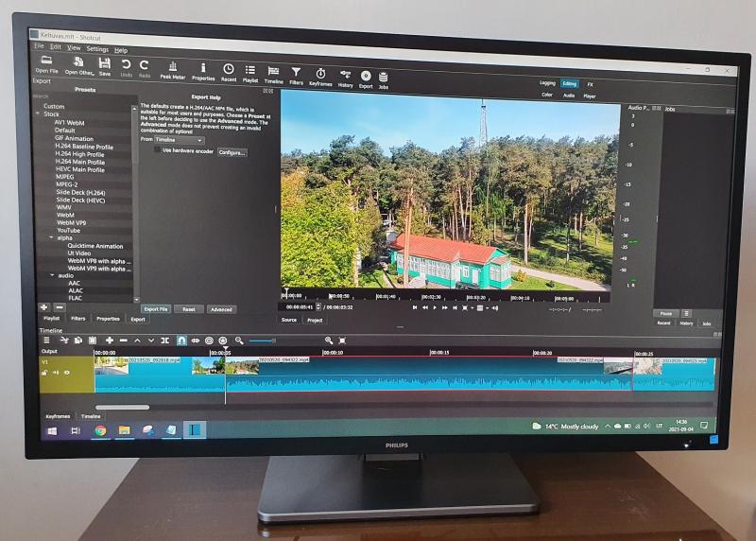756x541 pixels.
Task: Click the Timeline icon in the main toolbar
Action: (273, 76)
